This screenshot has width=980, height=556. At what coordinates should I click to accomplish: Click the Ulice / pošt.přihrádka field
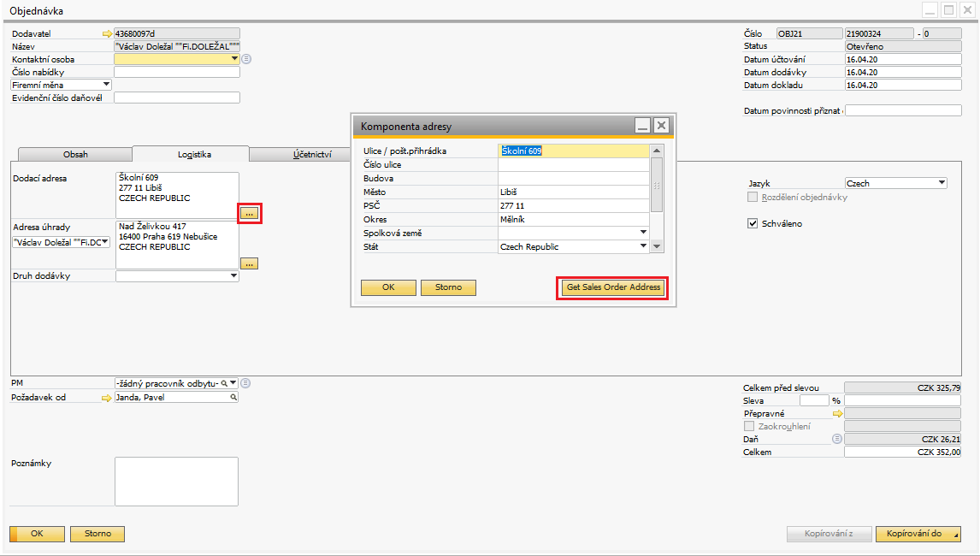(x=574, y=151)
